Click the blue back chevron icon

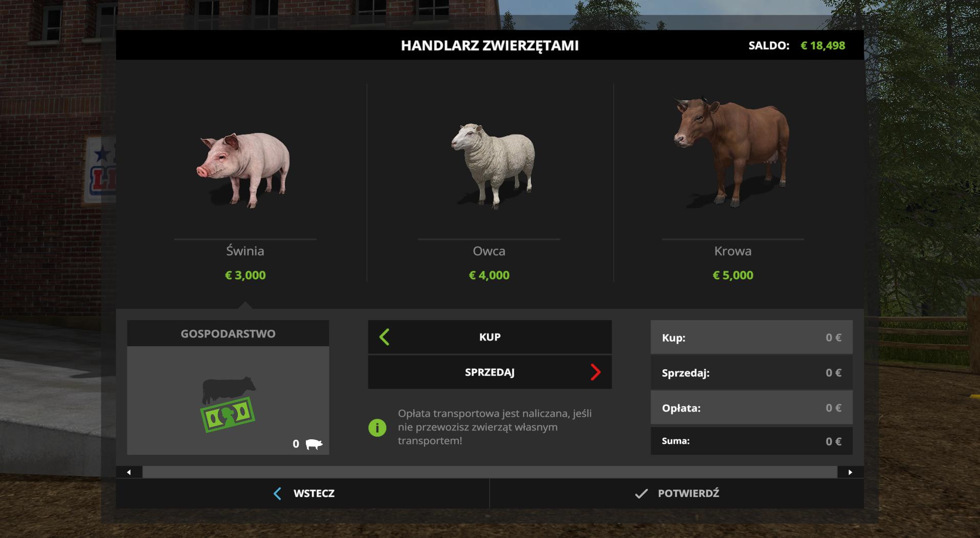277,494
